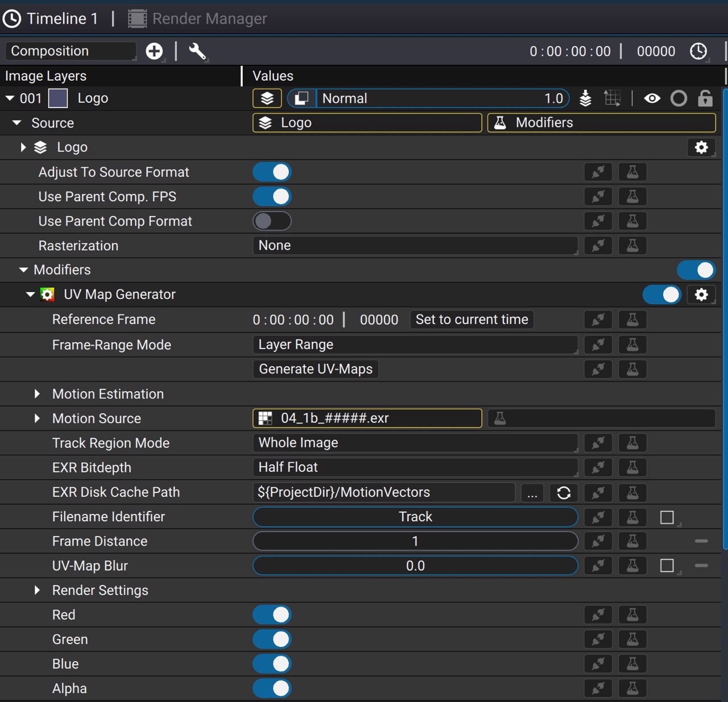
Task: Click flask icon for Frame Distance
Action: 632,541
